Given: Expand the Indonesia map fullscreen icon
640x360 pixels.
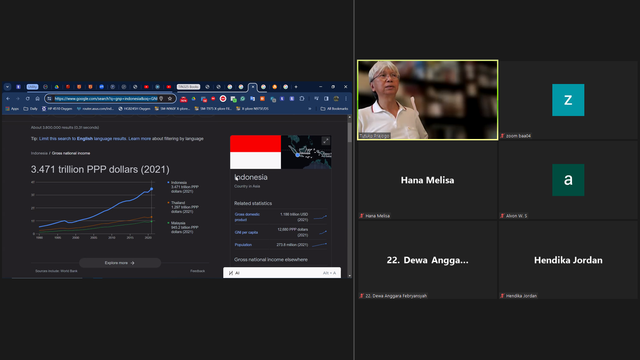Looking at the screenshot, I should (325, 141).
